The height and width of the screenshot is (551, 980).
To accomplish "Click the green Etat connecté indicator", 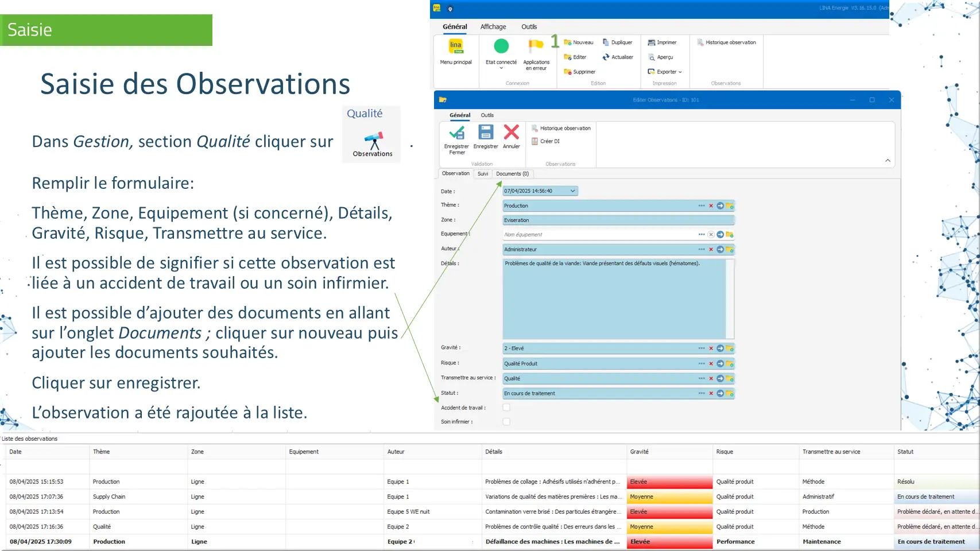I will (x=501, y=46).
